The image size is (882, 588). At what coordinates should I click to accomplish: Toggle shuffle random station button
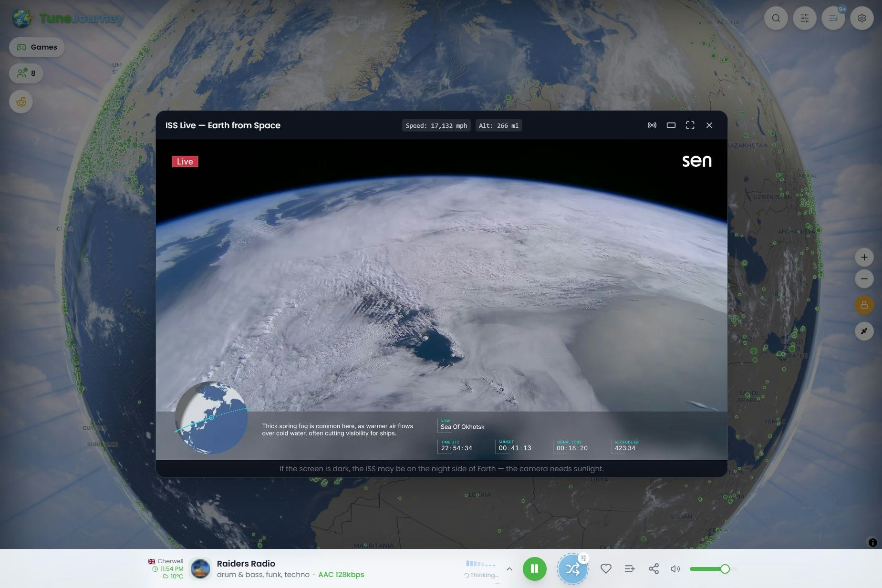pyautogui.click(x=572, y=569)
